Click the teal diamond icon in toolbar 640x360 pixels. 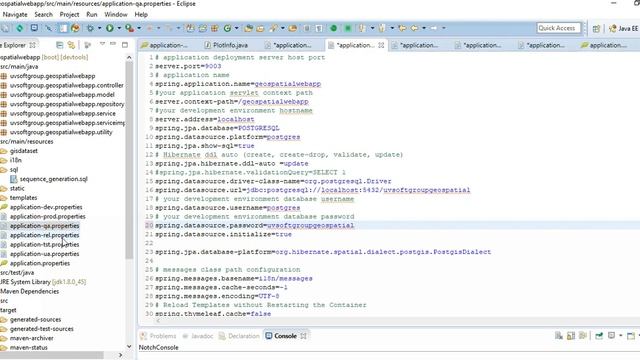click(20, 28)
